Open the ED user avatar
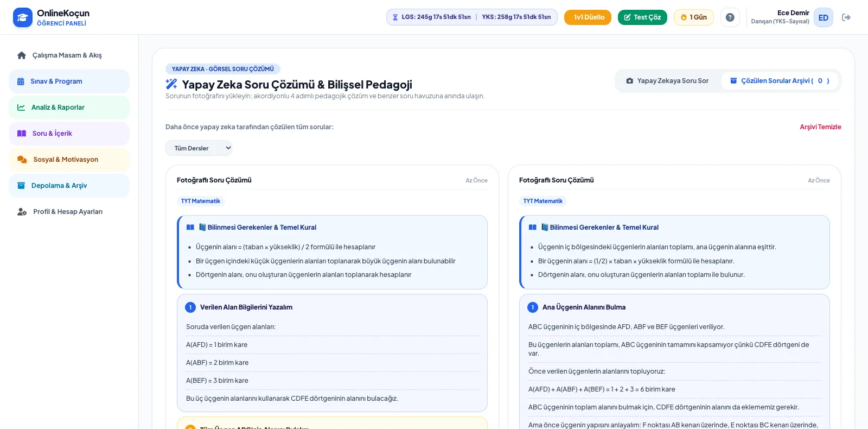Screen dimensions: 868x429 [824, 17]
